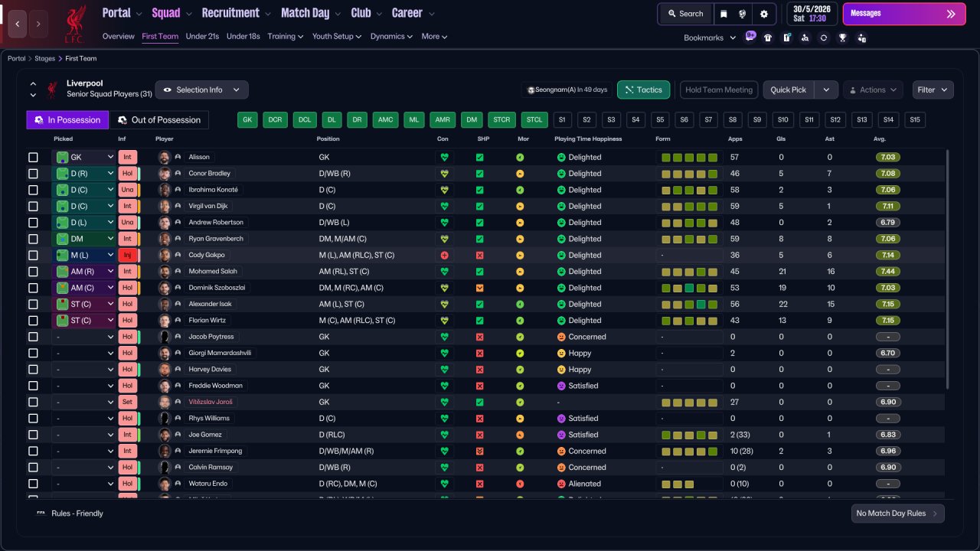
Task: Click Jacob Poytress's Concerned face icon
Action: (x=561, y=337)
